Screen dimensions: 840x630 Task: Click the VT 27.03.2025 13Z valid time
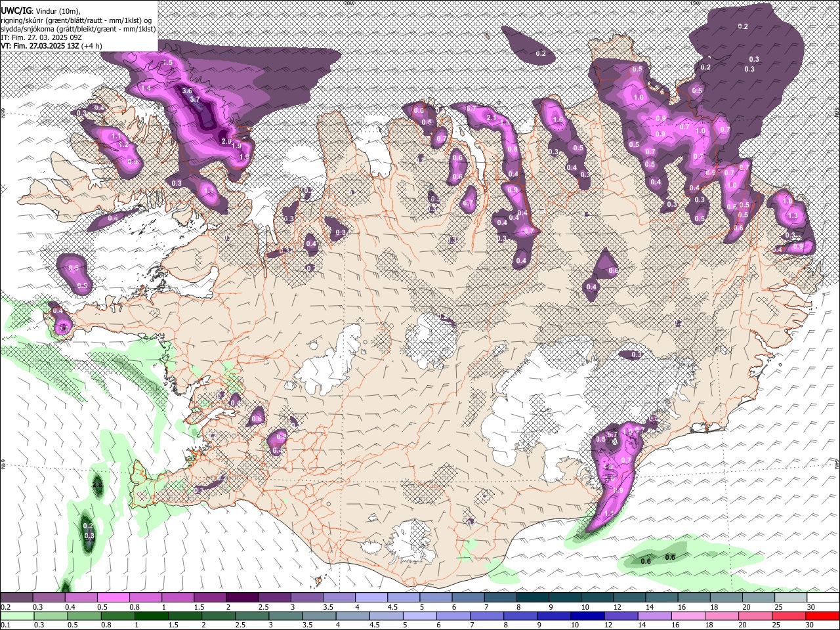click(x=39, y=46)
